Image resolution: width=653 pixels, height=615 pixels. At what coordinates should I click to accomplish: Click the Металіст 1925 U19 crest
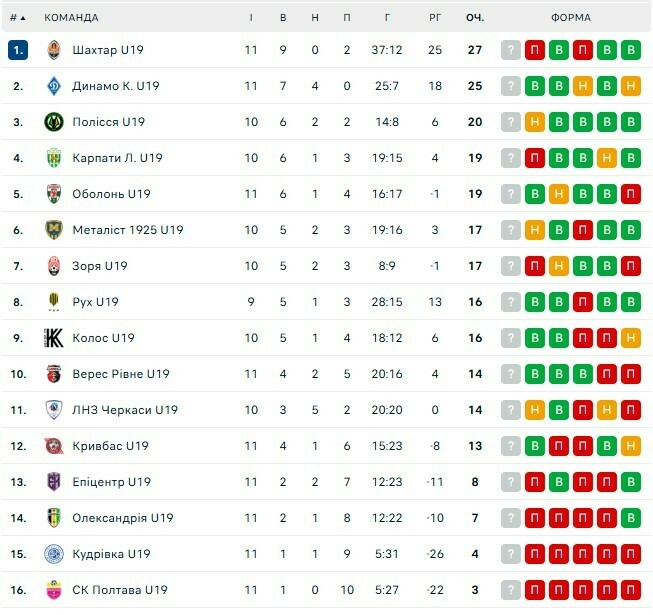54,230
